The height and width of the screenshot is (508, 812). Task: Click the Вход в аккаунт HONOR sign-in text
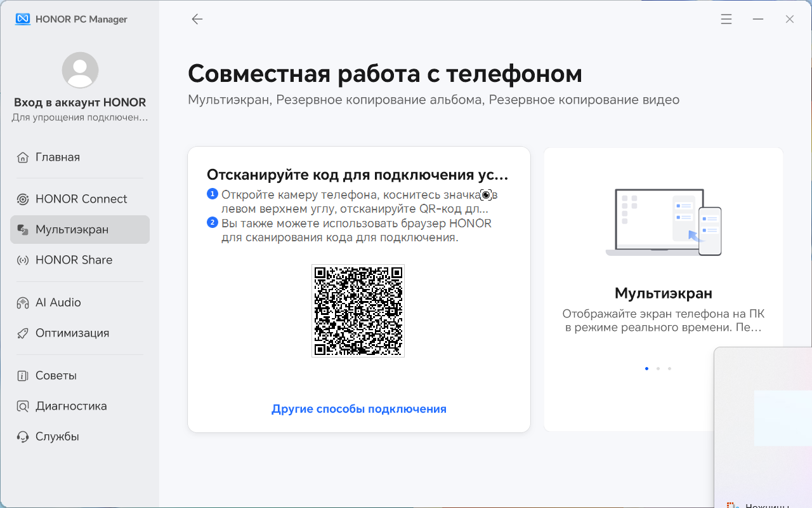click(80, 102)
